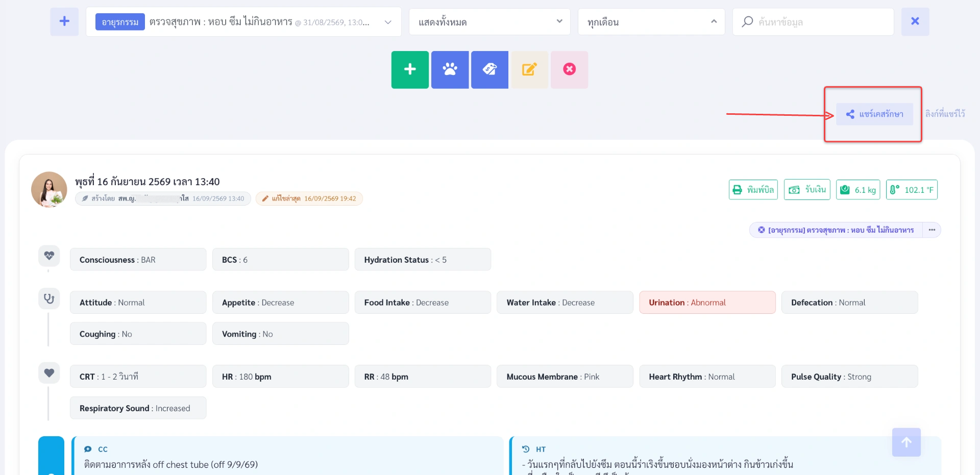980x475 pixels.
Task: Click the Heart Rhythm : Normal field
Action: pos(707,377)
